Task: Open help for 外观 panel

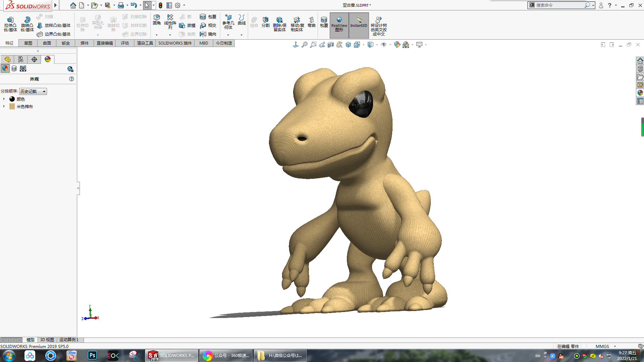Action: click(72, 79)
